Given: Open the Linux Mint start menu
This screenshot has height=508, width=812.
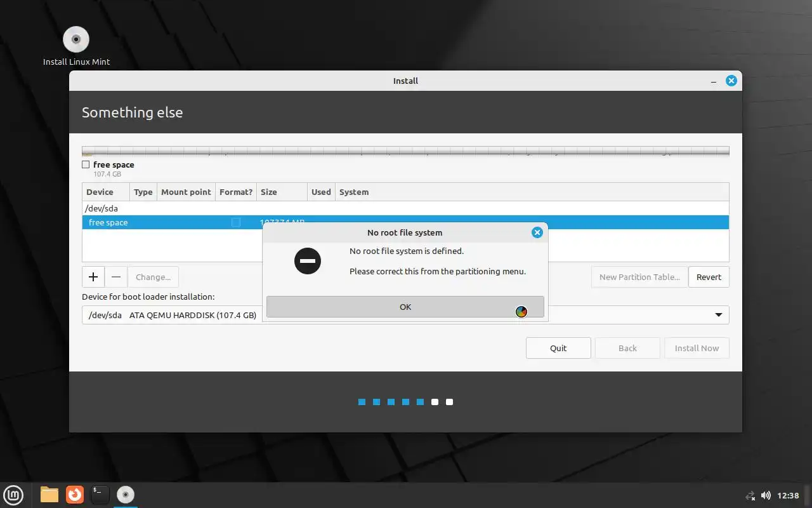Looking at the screenshot, I should pos(14,494).
